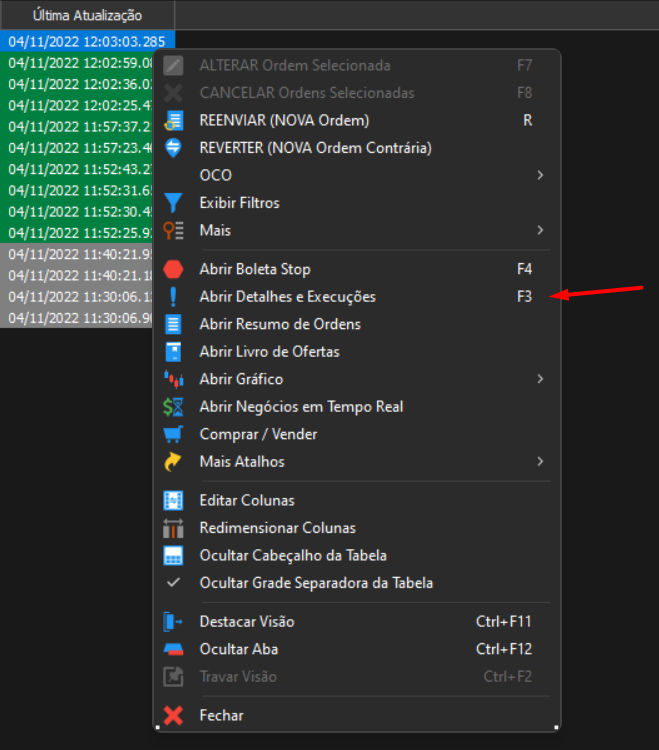The height and width of the screenshot is (750, 659).
Task: Click the table header hide icon
Action: click(173, 556)
